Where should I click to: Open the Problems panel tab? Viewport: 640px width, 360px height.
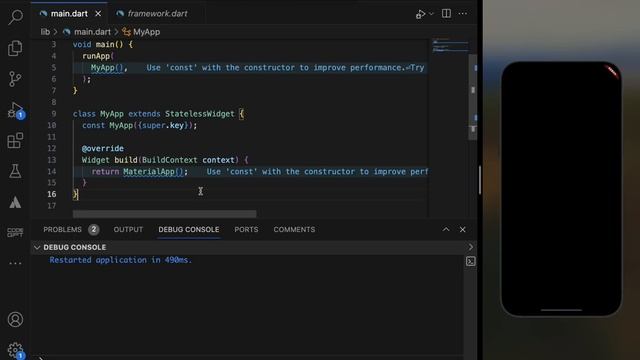point(62,229)
